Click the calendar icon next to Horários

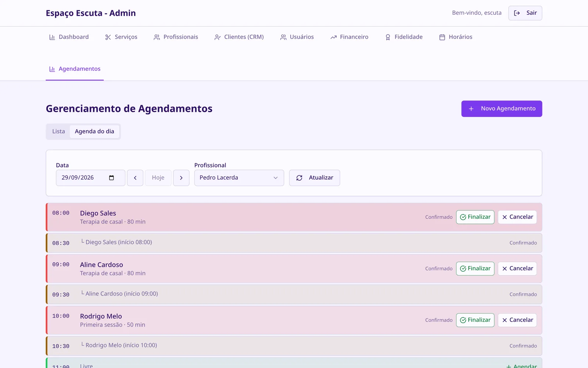[442, 37]
